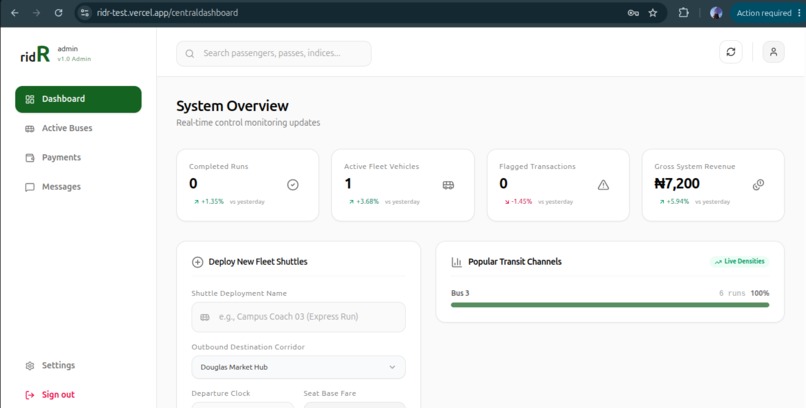
Task: Click the address bar URL
Action: [x=168, y=13]
